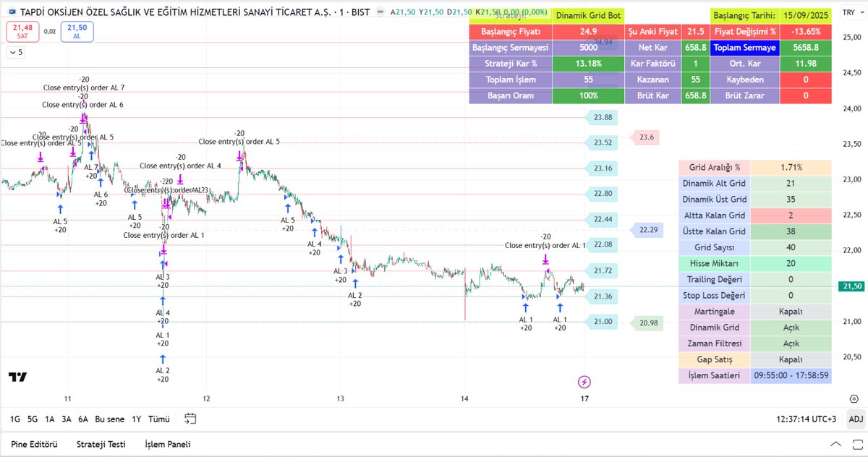
Task: Click the 23.52 grid level label
Action: [603, 142]
